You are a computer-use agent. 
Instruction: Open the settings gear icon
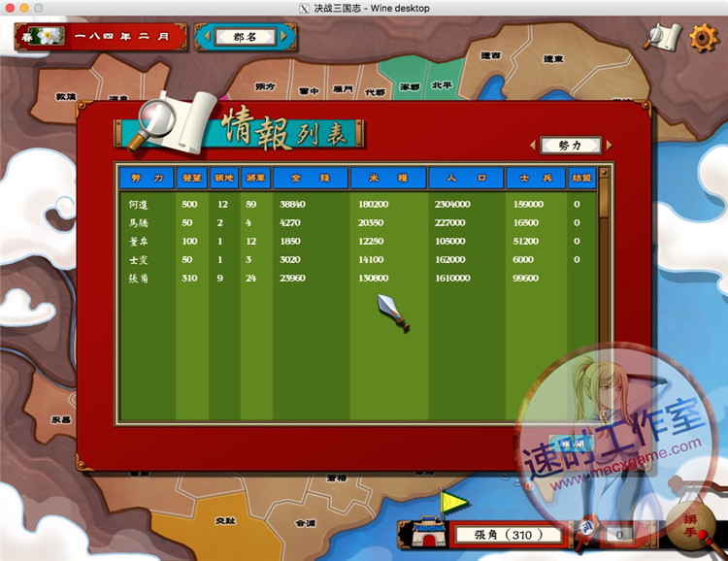705,37
